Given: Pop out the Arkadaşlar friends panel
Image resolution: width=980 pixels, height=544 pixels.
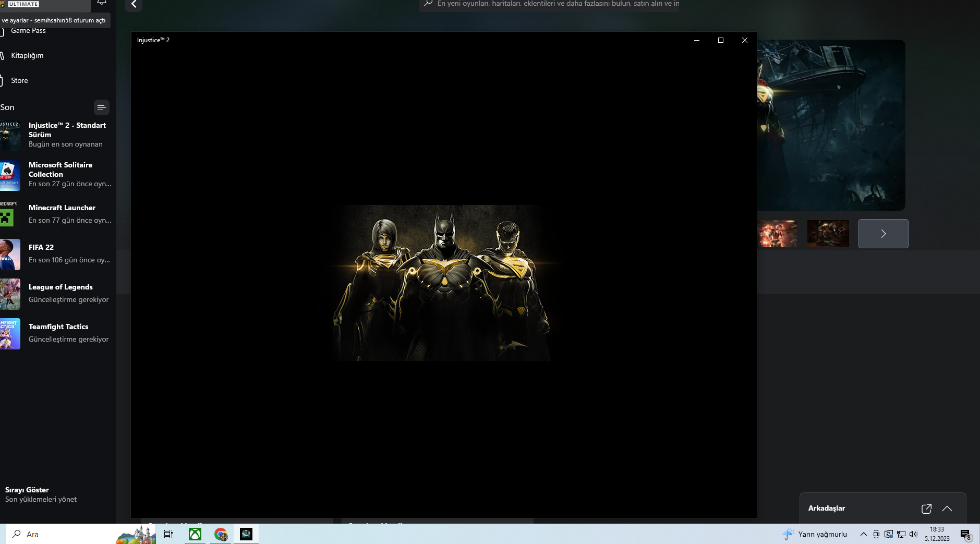Looking at the screenshot, I should tap(926, 509).
